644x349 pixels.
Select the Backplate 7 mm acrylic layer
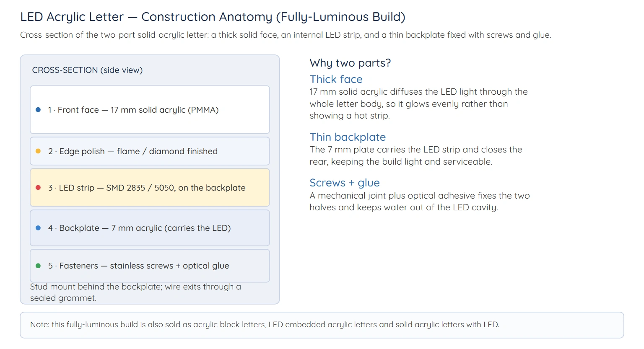coord(150,228)
